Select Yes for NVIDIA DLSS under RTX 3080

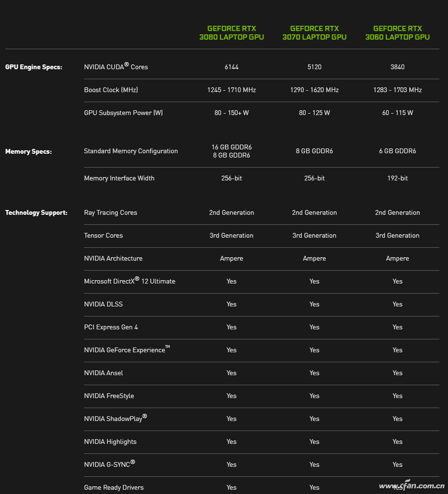(x=232, y=305)
